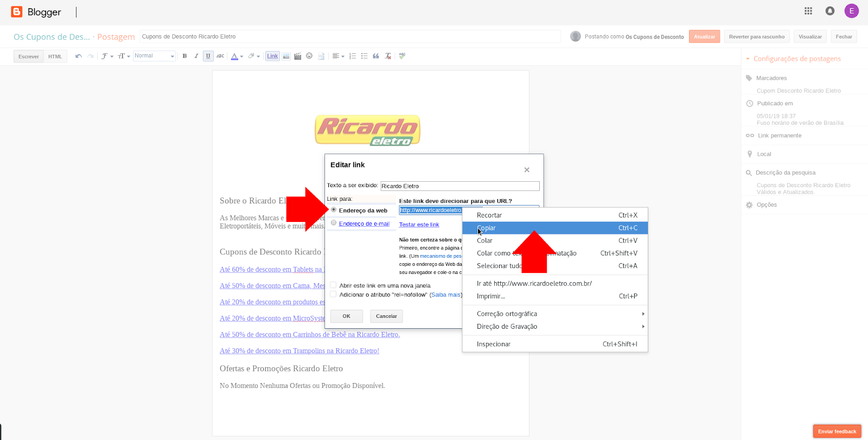Choose Recortar from context menu
The height and width of the screenshot is (440, 868).
555,215
